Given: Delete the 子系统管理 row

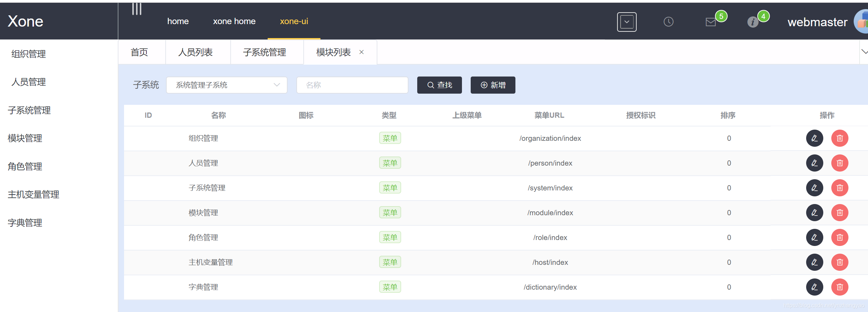Looking at the screenshot, I should (x=840, y=188).
